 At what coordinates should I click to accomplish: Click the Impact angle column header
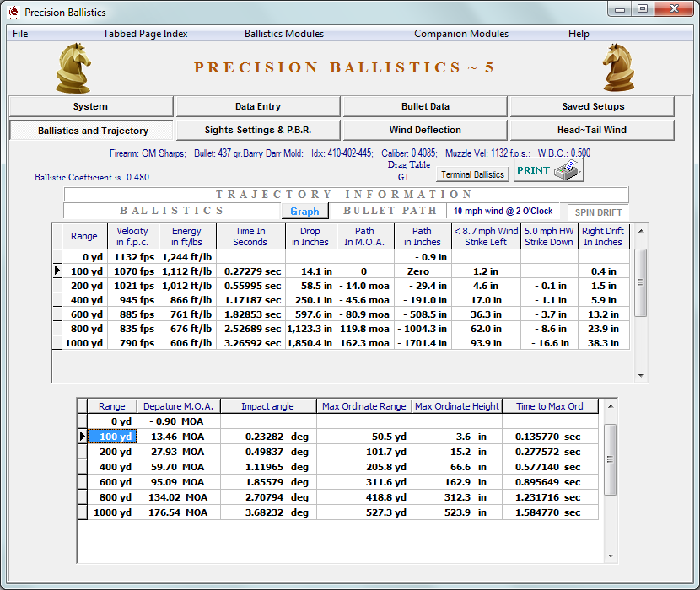pyautogui.click(x=268, y=406)
